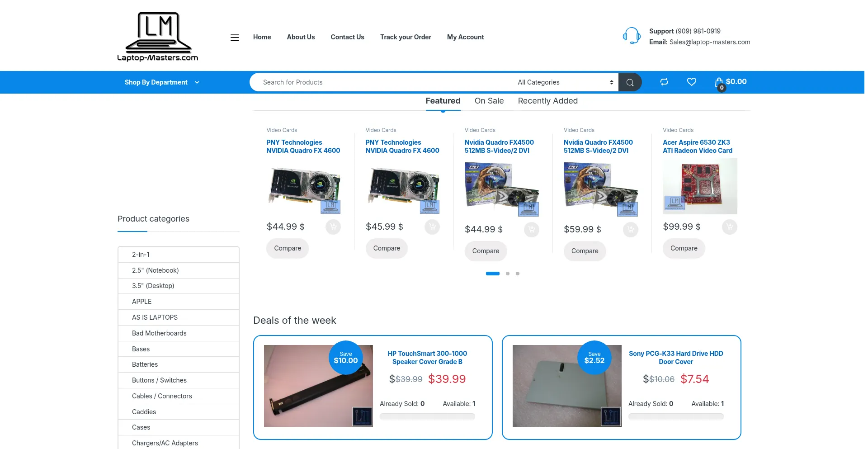
Task: Open the Sony PCG-K33 HDD Door Cover deal
Action: pos(675,357)
